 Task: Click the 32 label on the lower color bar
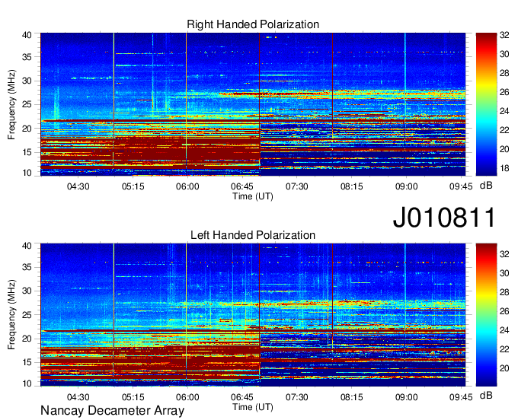click(x=504, y=254)
